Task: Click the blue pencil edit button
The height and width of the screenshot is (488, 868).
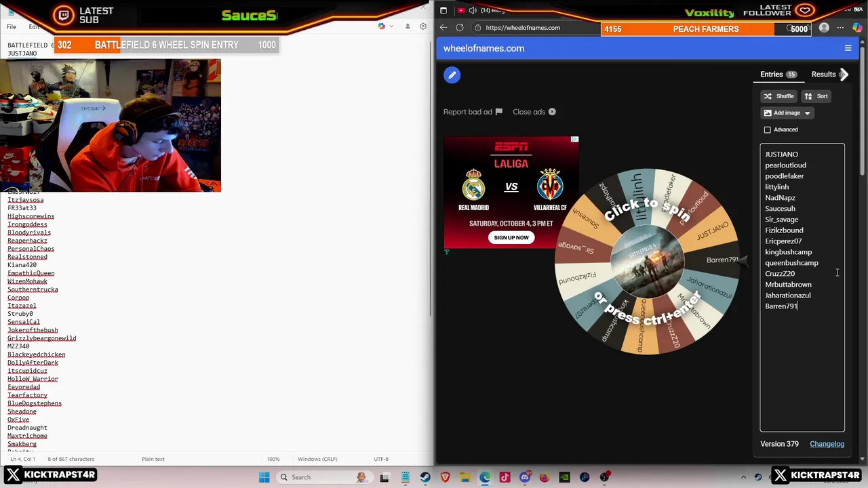Action: tap(452, 75)
